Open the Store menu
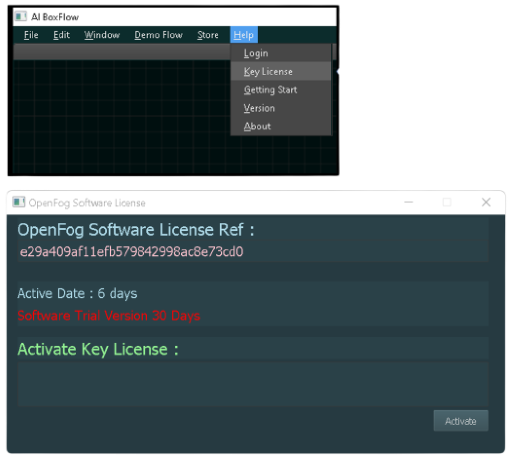This screenshot has height=460, width=515. [x=208, y=35]
